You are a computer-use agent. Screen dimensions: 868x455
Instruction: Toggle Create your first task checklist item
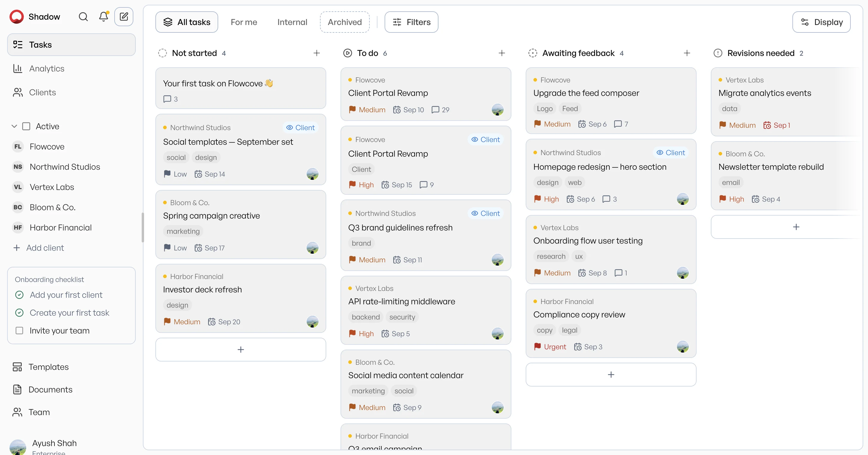pos(19,312)
